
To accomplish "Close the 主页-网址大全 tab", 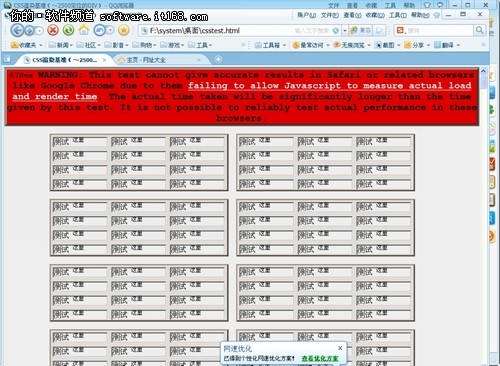I will click(x=199, y=60).
